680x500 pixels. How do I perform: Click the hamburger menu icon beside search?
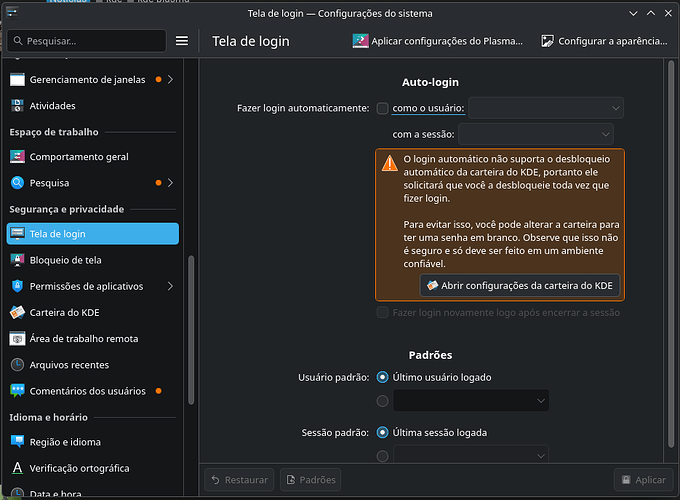182,41
